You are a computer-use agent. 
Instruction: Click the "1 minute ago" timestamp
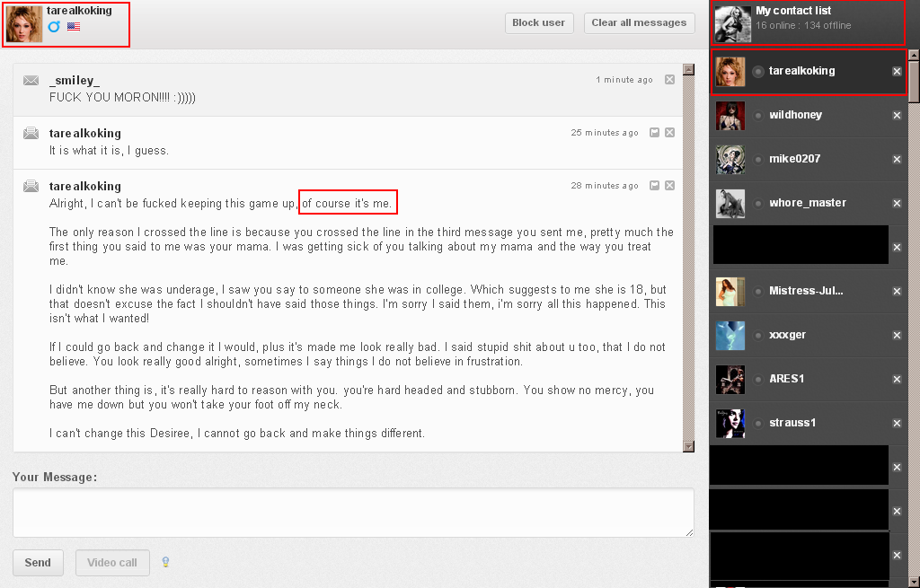click(624, 80)
